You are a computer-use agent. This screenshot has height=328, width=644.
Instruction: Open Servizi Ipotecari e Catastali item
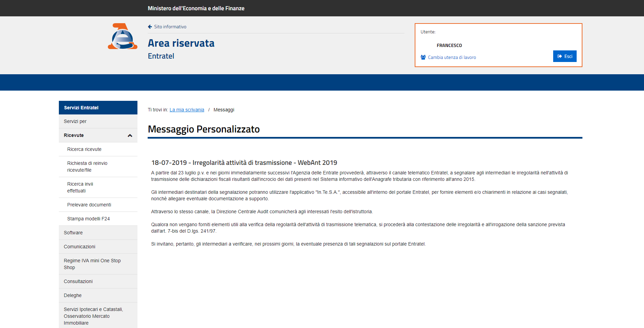point(98,316)
